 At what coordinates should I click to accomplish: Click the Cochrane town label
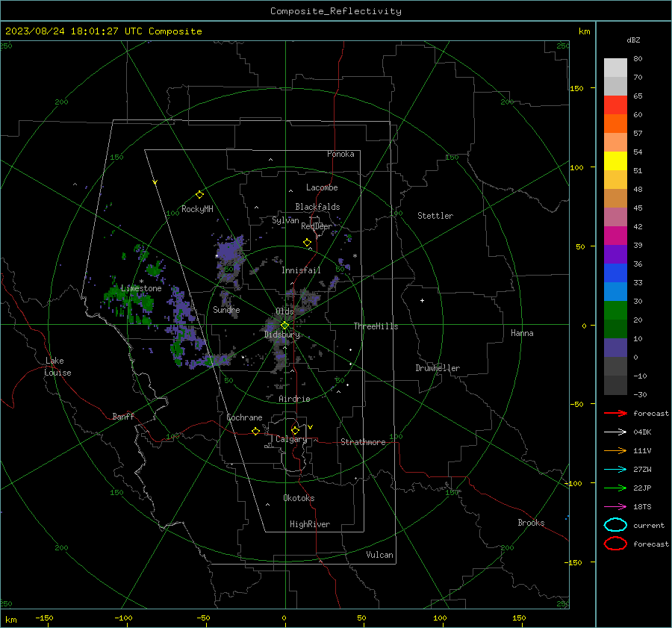coord(244,417)
